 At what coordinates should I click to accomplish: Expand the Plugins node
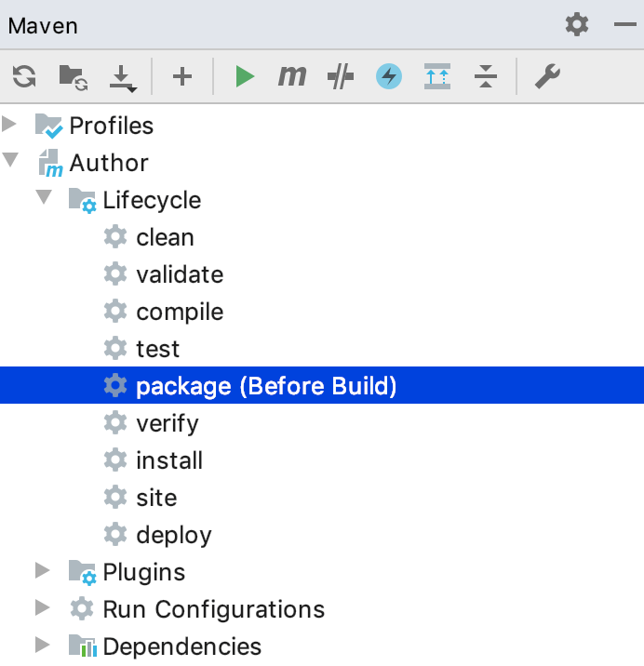pyautogui.click(x=43, y=570)
